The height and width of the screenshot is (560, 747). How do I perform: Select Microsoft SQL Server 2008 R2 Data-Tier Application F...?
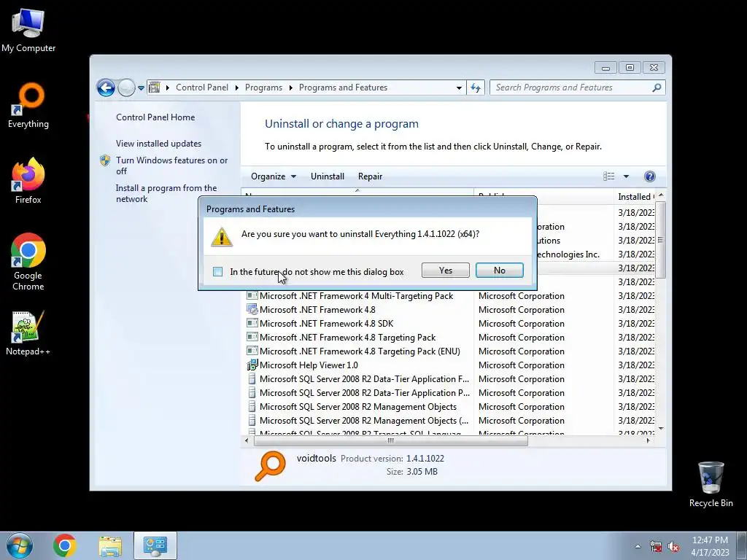pos(364,379)
